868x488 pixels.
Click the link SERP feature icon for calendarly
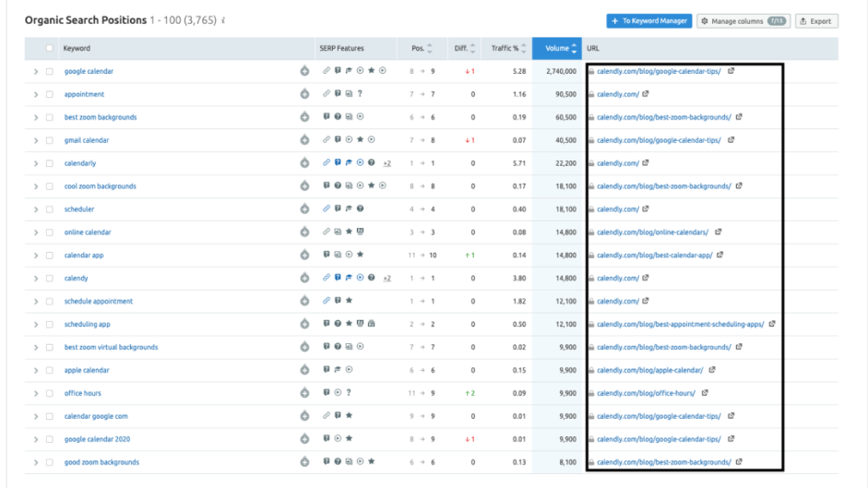pos(327,163)
